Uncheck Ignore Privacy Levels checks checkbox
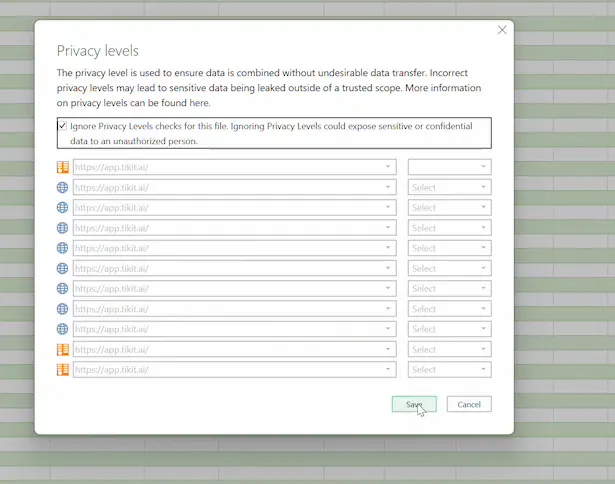615x484 pixels. (62, 126)
